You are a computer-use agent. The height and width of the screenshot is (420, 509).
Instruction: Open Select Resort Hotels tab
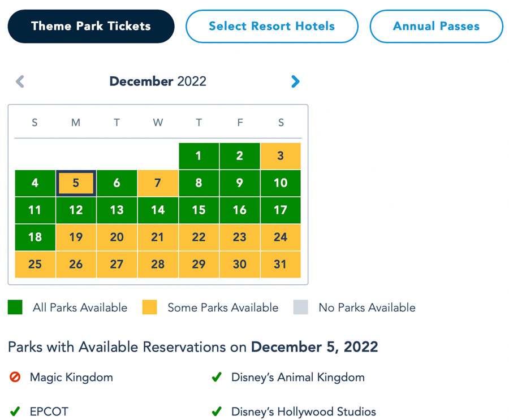(x=271, y=26)
